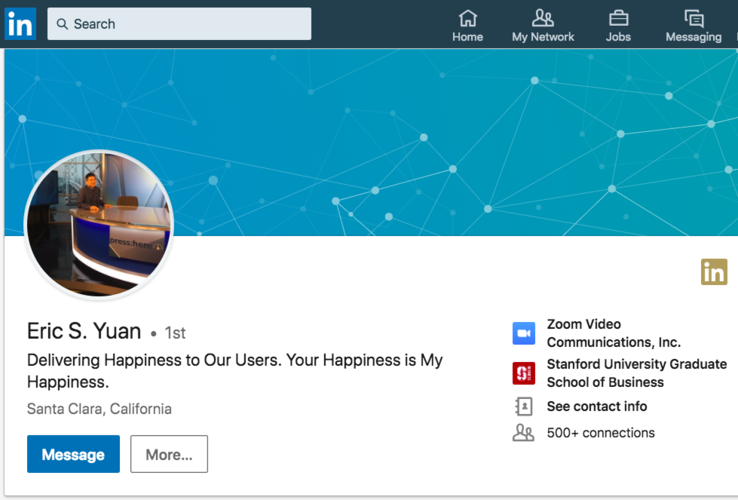Screen dimensions: 738x500
Task: Open the My Network people icon
Action: tap(543, 18)
